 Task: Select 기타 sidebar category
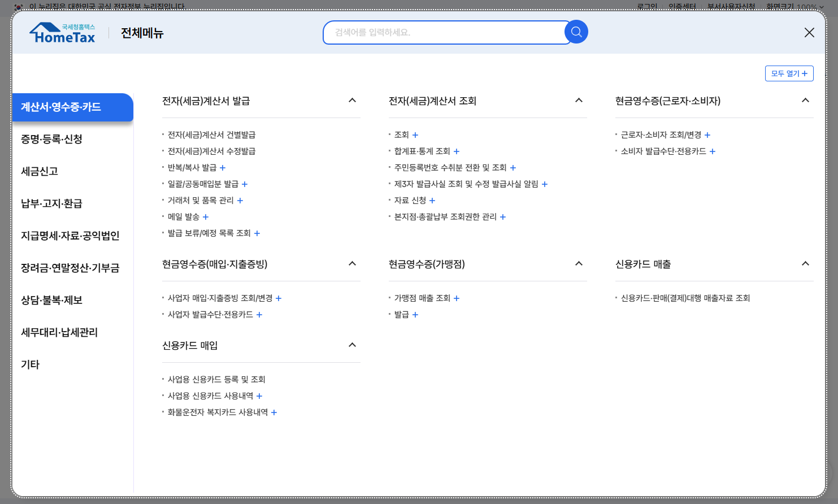click(x=30, y=364)
